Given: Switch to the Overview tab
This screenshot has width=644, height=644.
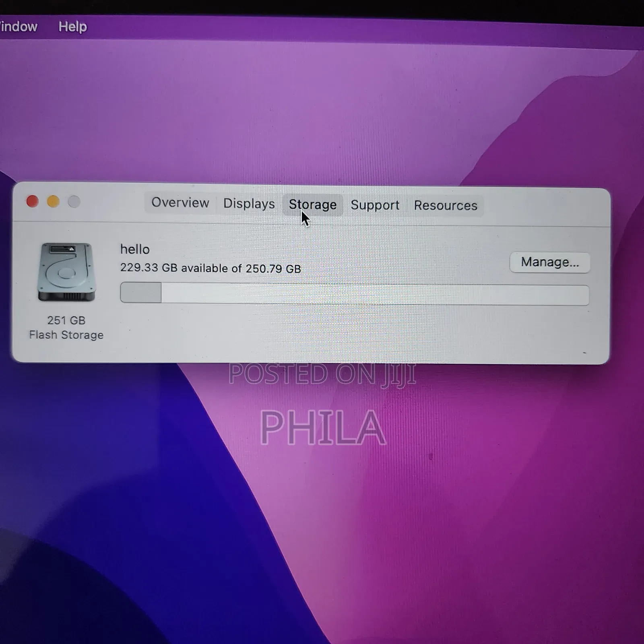Looking at the screenshot, I should 180,203.
